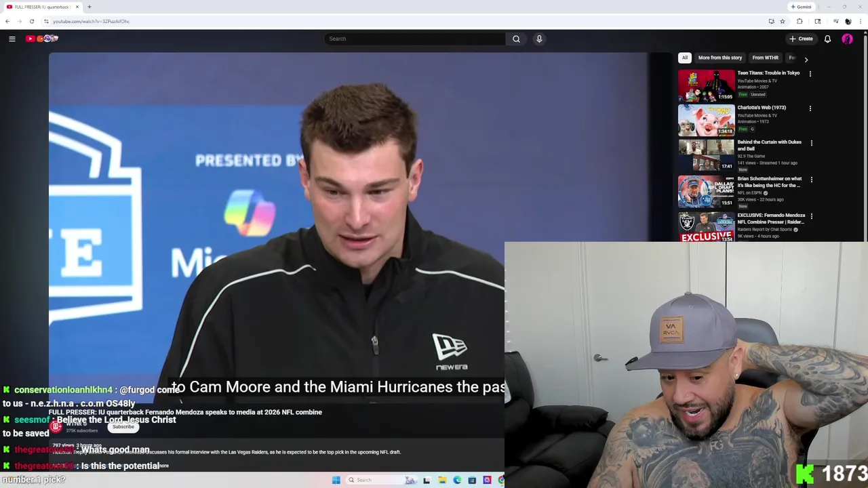Click the Create button
Screen dimensions: 868x488
801,39
